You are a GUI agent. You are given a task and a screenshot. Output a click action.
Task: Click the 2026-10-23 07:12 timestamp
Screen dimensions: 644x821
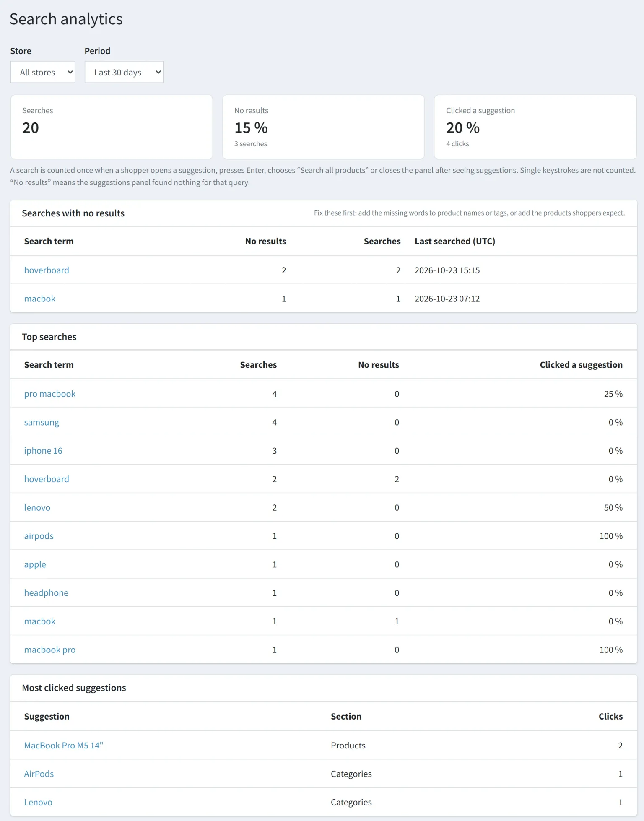tap(447, 299)
